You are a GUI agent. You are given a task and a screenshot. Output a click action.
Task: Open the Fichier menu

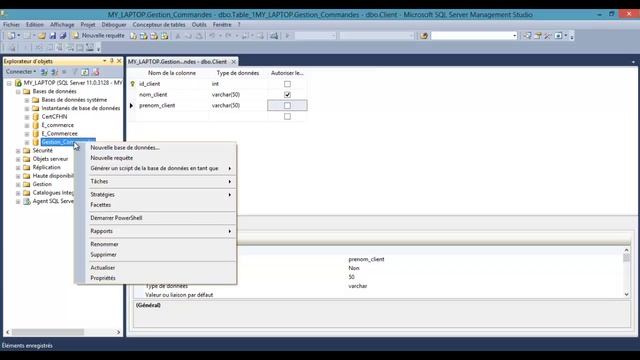11,25
